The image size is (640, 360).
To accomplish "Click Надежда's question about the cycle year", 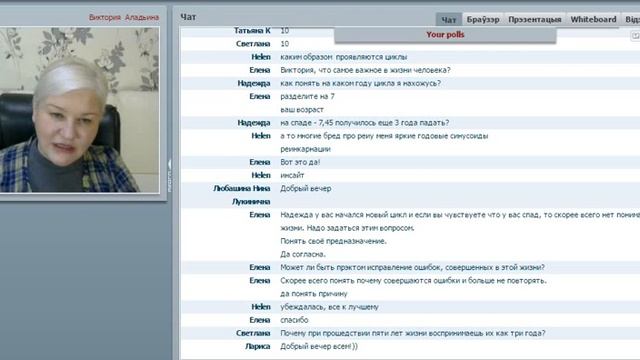I will coord(360,83).
